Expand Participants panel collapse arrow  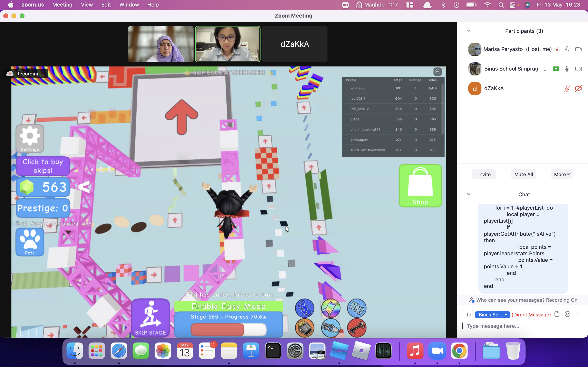[468, 30]
